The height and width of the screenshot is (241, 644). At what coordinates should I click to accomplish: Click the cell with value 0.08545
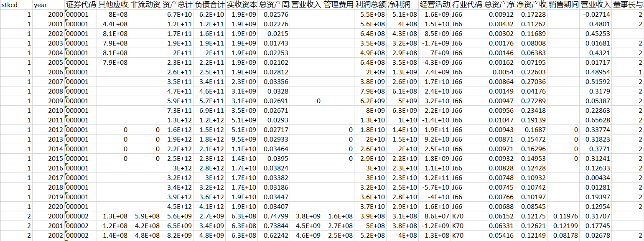[531, 207]
